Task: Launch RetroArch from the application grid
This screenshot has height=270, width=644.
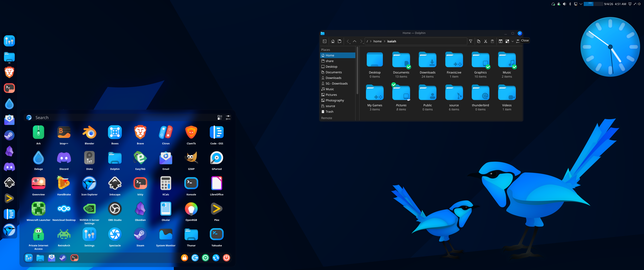Action: pyautogui.click(x=64, y=237)
